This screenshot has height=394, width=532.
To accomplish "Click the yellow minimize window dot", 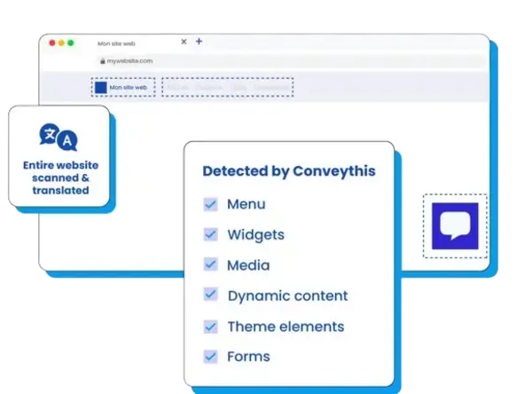I will coord(61,43).
